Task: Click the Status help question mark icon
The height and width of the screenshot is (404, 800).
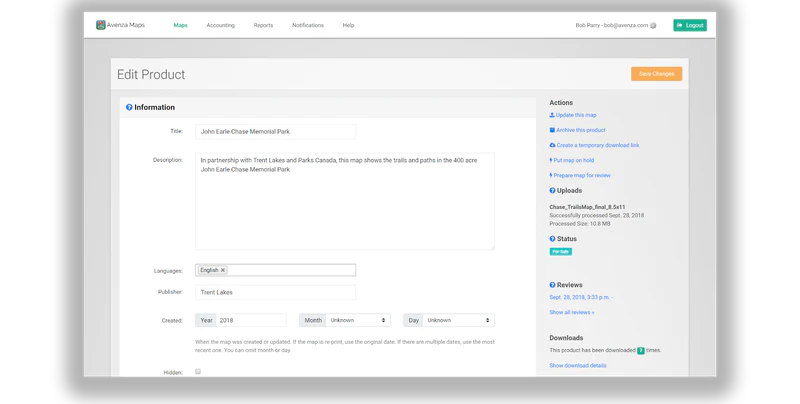Action: [x=553, y=238]
